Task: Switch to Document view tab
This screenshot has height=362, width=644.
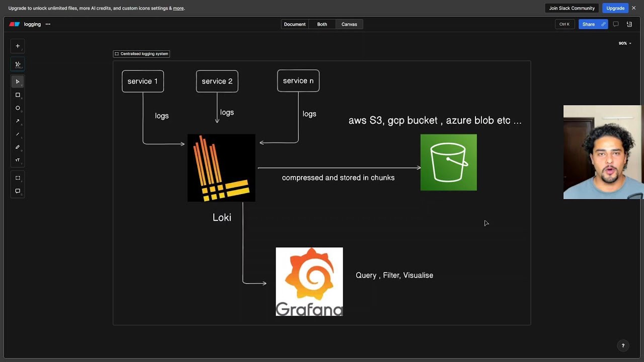Action: coord(295,24)
